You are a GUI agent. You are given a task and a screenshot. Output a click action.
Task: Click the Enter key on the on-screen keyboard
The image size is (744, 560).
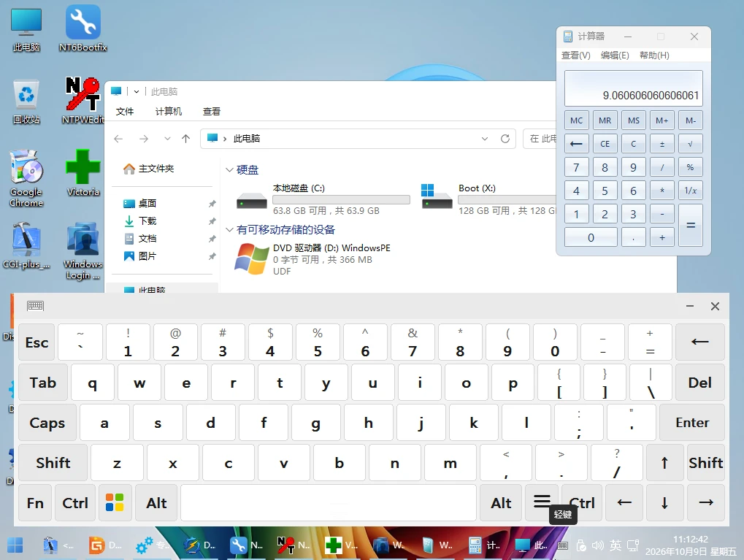click(692, 422)
